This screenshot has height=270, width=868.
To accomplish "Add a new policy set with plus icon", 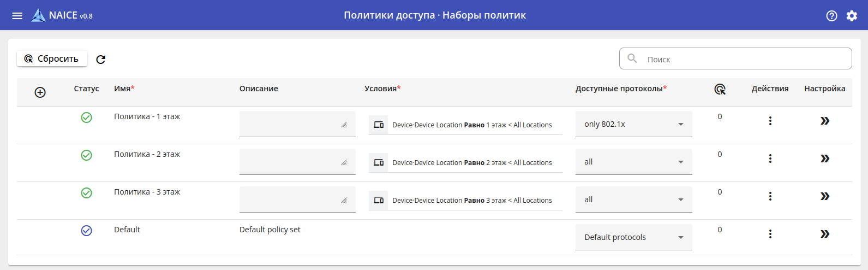I will (x=40, y=92).
